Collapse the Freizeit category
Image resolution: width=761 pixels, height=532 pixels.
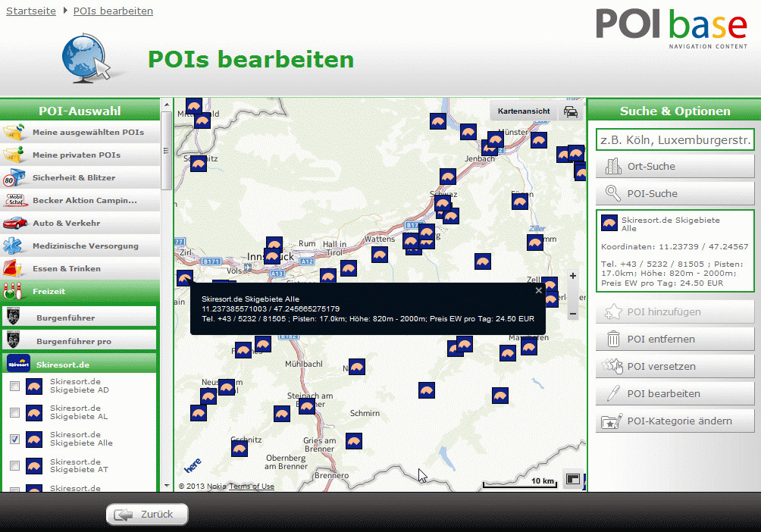click(x=80, y=291)
